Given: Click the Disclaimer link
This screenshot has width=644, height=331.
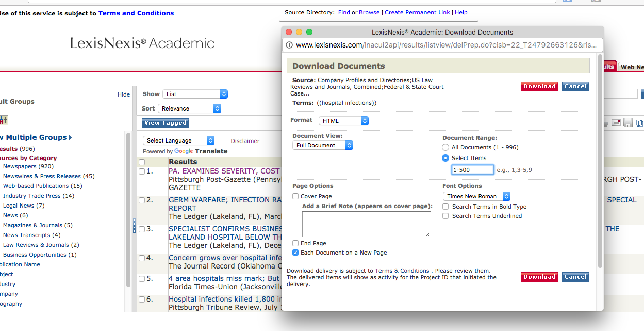Looking at the screenshot, I should point(245,141).
